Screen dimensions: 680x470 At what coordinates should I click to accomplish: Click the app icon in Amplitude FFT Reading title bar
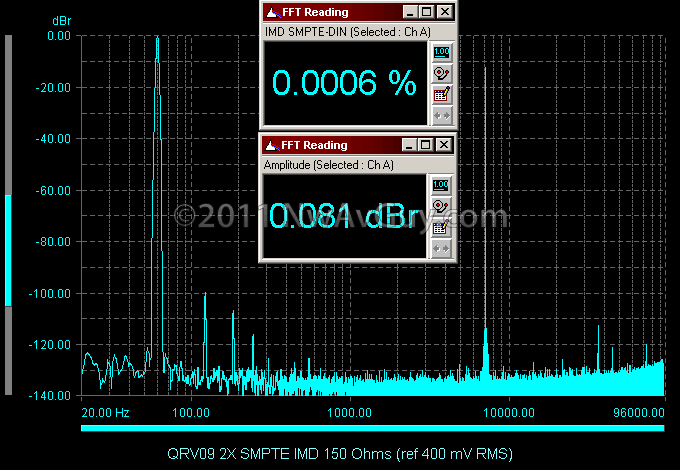272,145
